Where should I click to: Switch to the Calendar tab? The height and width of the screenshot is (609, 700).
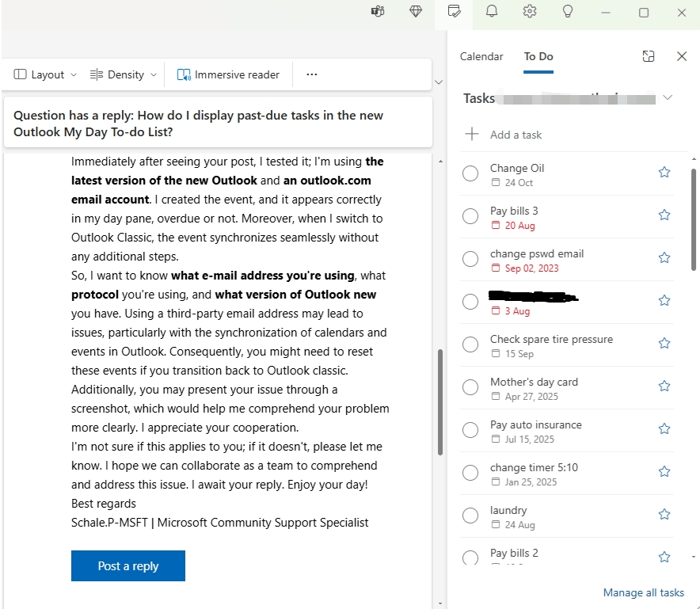tap(481, 56)
